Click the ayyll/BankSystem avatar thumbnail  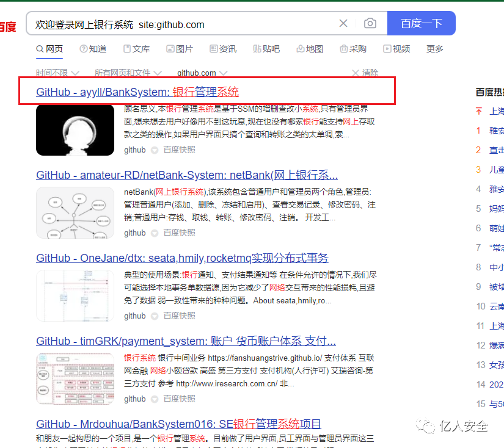pyautogui.click(x=75, y=130)
